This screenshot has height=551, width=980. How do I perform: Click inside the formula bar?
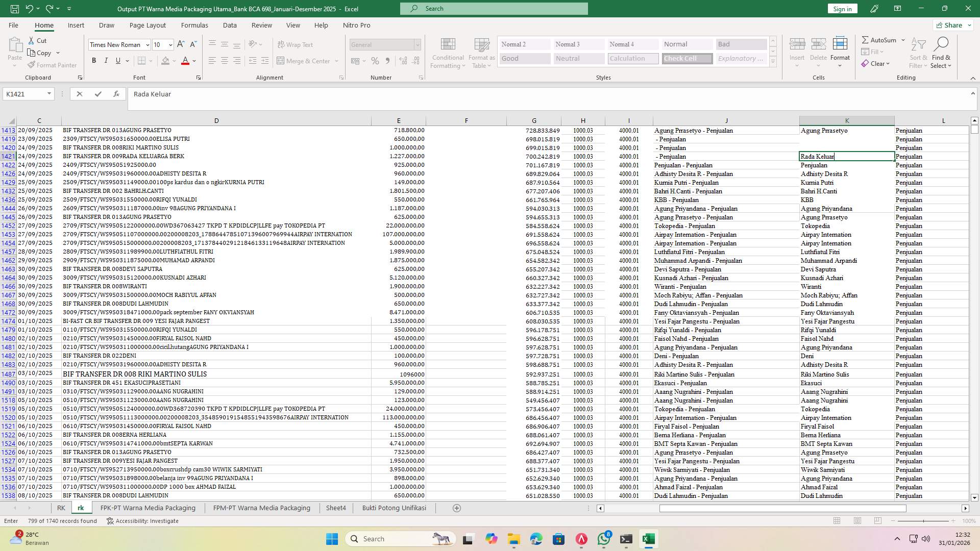pos(306,94)
